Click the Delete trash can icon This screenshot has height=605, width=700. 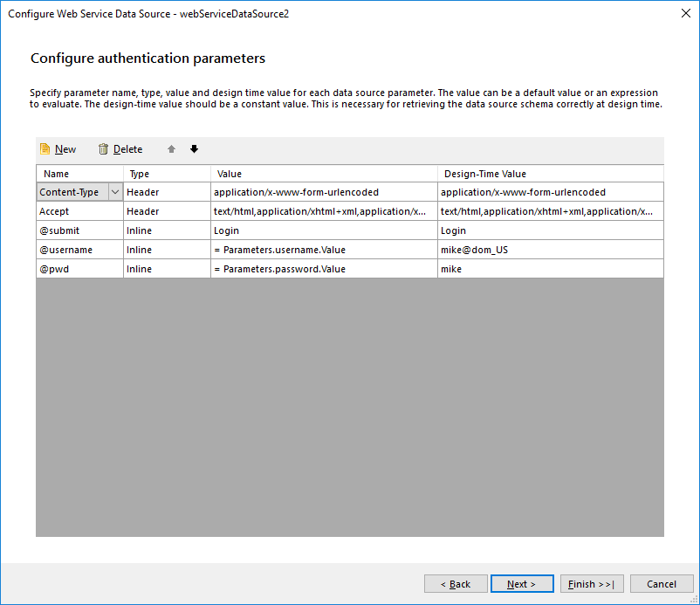[104, 149]
